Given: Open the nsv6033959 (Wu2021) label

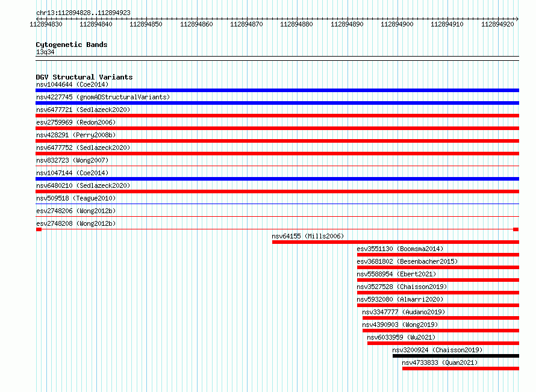Looking at the screenshot, I should pos(401,337).
